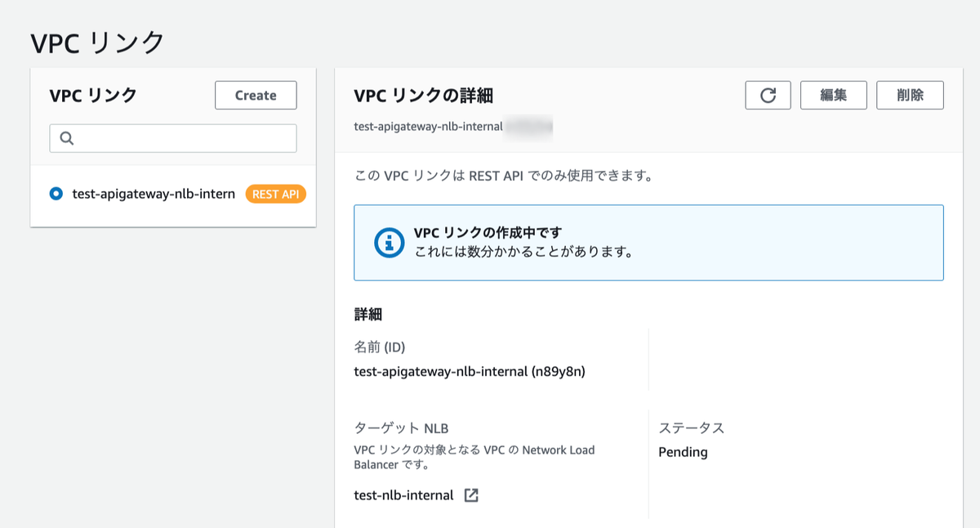The image size is (980, 528).
Task: Click the VPC リンクの詳細 panel title
Action: click(x=421, y=95)
